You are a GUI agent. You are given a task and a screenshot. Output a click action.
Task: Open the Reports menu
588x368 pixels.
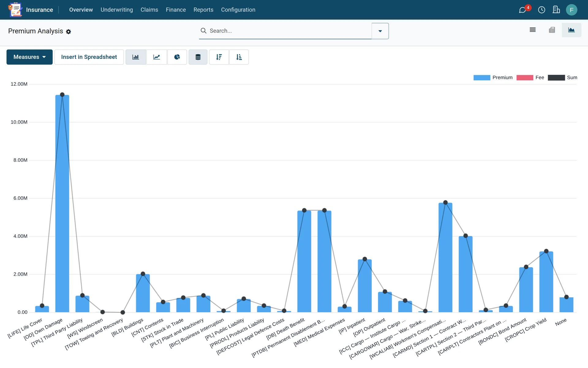[x=203, y=10]
